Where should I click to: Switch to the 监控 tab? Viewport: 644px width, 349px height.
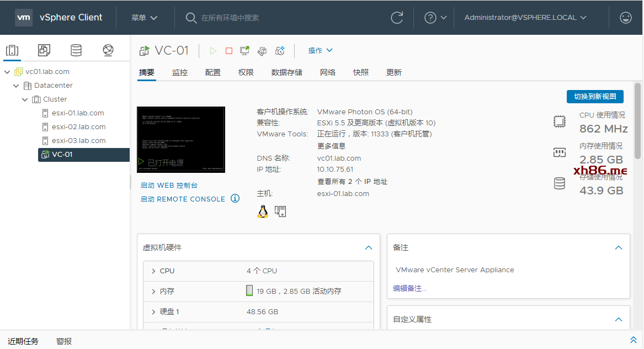(x=179, y=72)
